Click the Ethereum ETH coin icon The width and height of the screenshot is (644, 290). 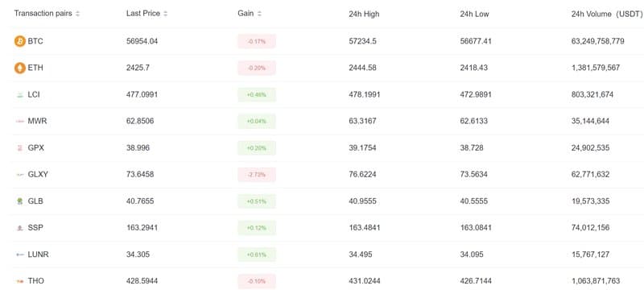(x=19, y=68)
